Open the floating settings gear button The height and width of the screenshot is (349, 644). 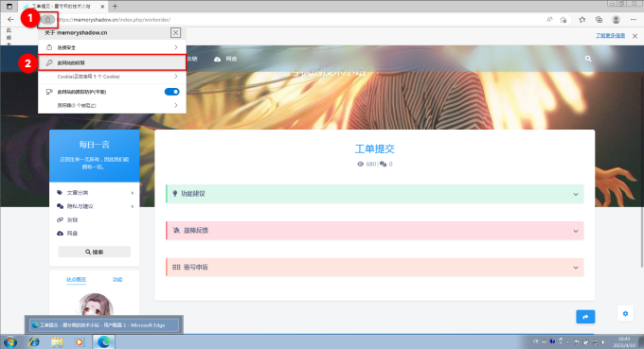click(x=625, y=314)
